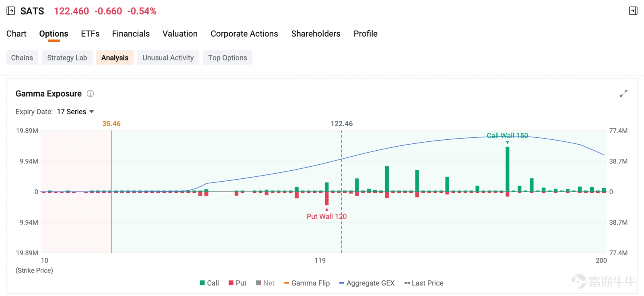Switch to the Chart tab
The image size is (644, 296).
tap(17, 34)
